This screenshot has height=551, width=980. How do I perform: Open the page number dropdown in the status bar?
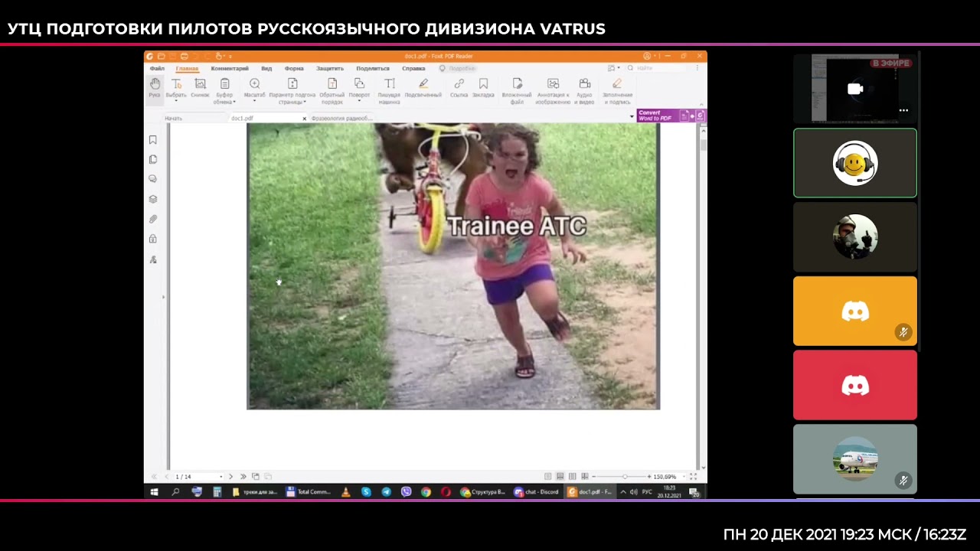(221, 477)
